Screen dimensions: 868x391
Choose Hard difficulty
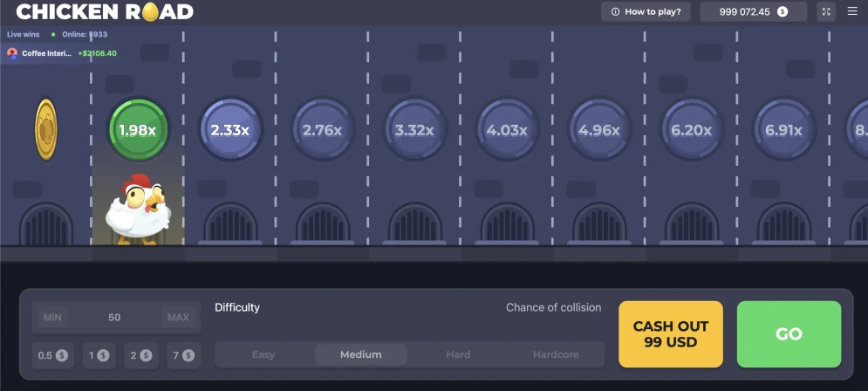coord(458,354)
